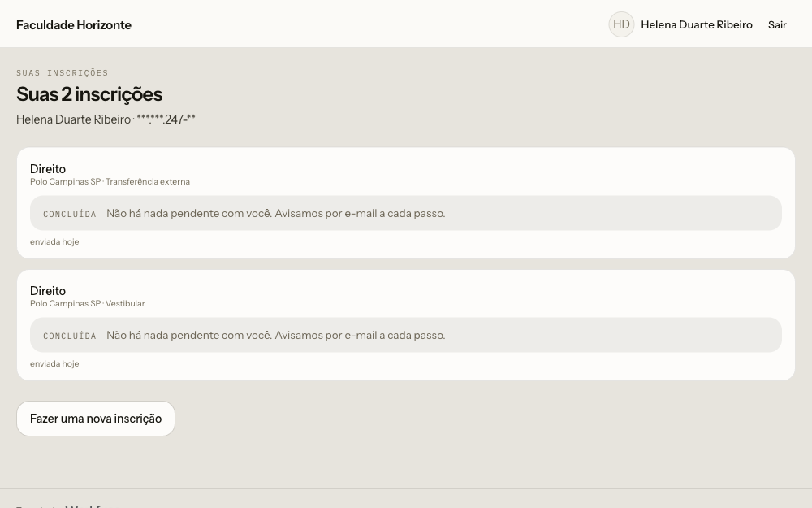Click 'enviada hoje' under the Vestibular card

54,363
